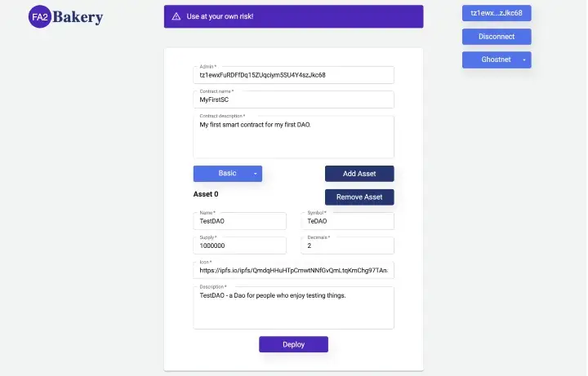Select the Basic contract type button

[226, 174]
